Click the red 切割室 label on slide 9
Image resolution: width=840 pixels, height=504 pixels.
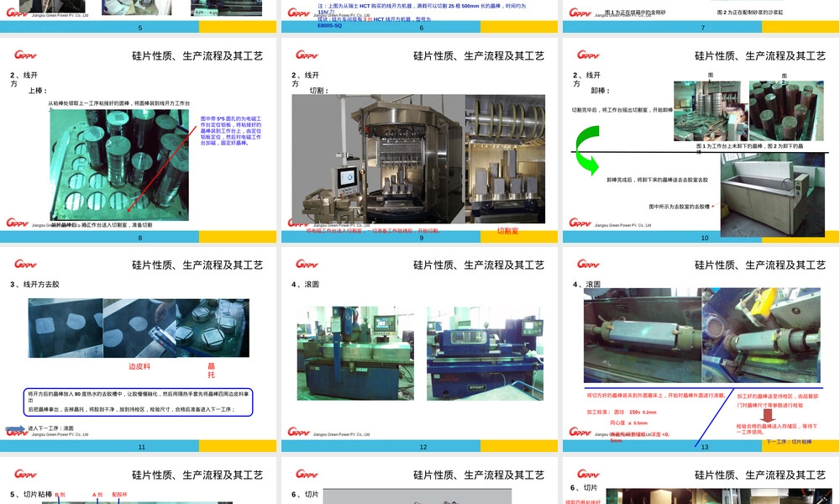tap(507, 231)
